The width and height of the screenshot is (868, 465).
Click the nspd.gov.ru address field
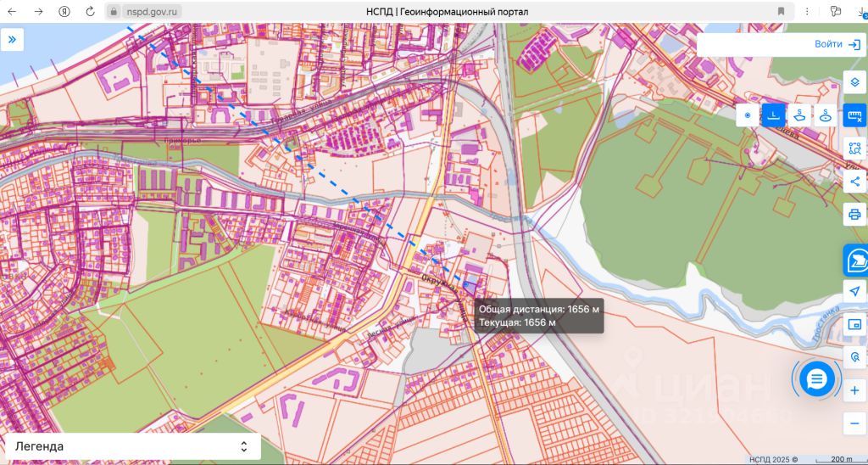449,12
